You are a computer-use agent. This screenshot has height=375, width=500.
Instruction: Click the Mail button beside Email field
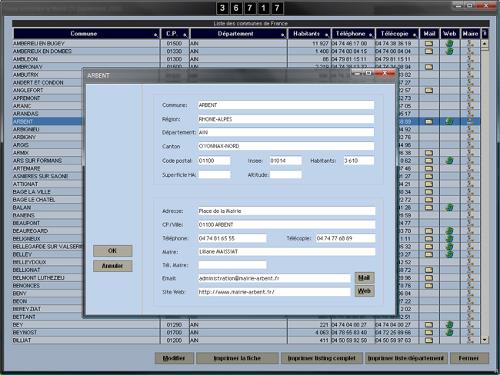click(x=364, y=278)
